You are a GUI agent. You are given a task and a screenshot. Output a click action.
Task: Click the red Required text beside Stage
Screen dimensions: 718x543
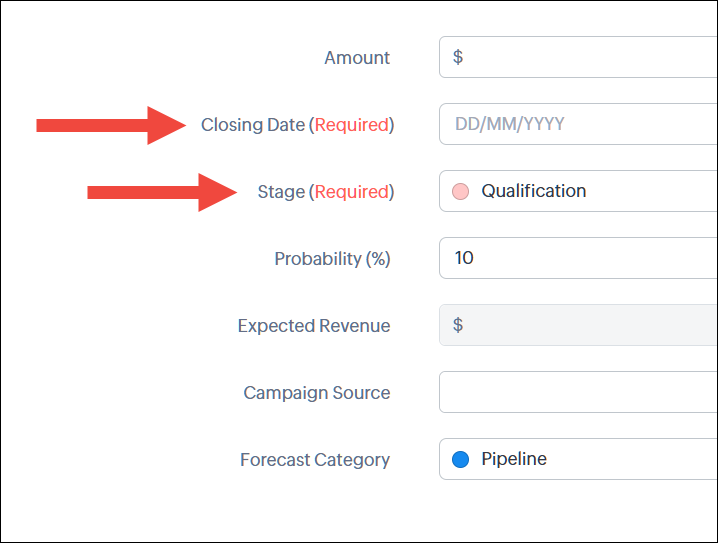[x=351, y=192]
